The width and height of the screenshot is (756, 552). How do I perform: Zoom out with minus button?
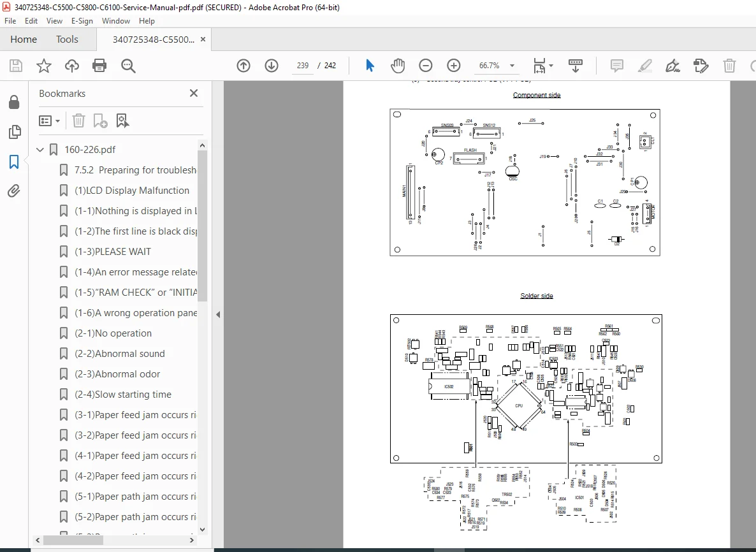[x=426, y=66]
